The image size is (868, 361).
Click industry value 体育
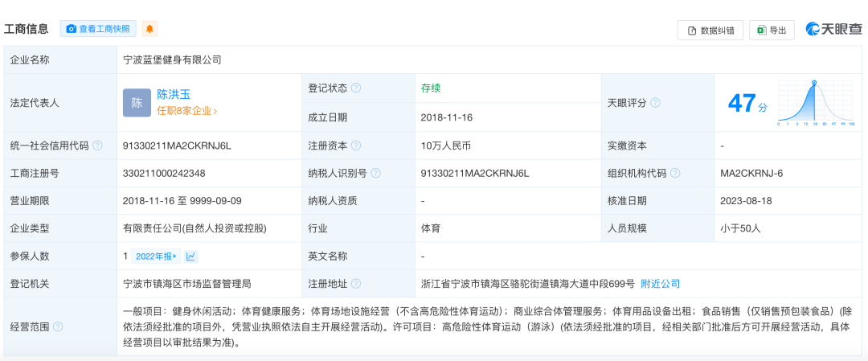(x=431, y=228)
